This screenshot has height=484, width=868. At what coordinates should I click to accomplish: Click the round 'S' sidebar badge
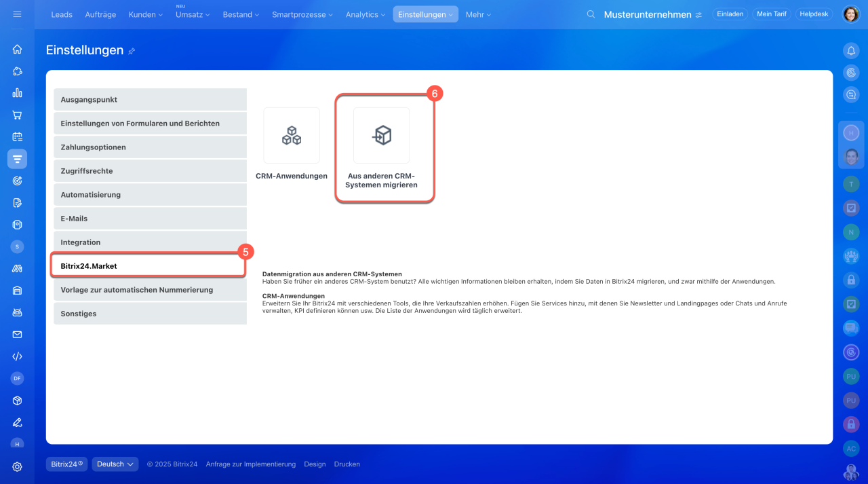17,246
